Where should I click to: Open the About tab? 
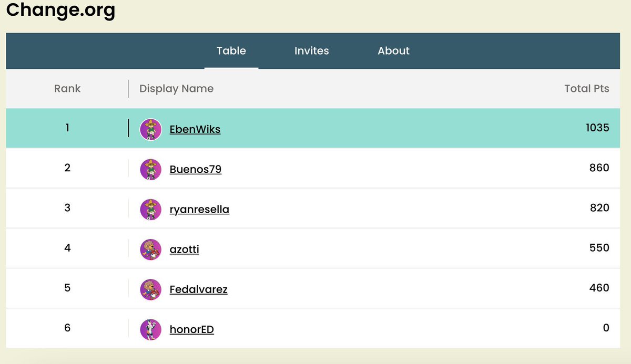point(393,51)
